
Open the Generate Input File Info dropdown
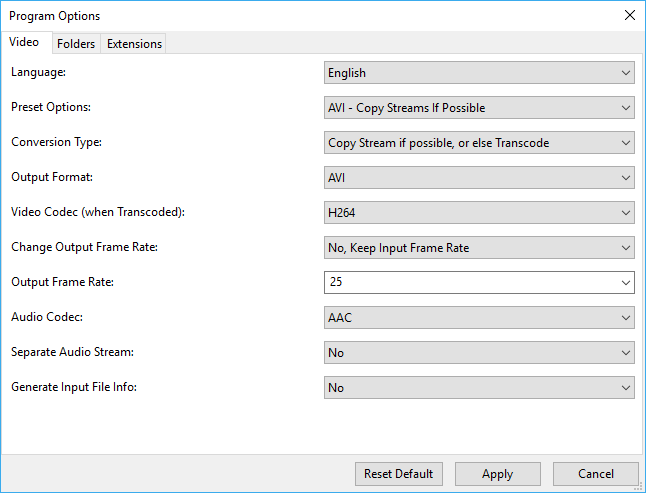tap(479, 388)
